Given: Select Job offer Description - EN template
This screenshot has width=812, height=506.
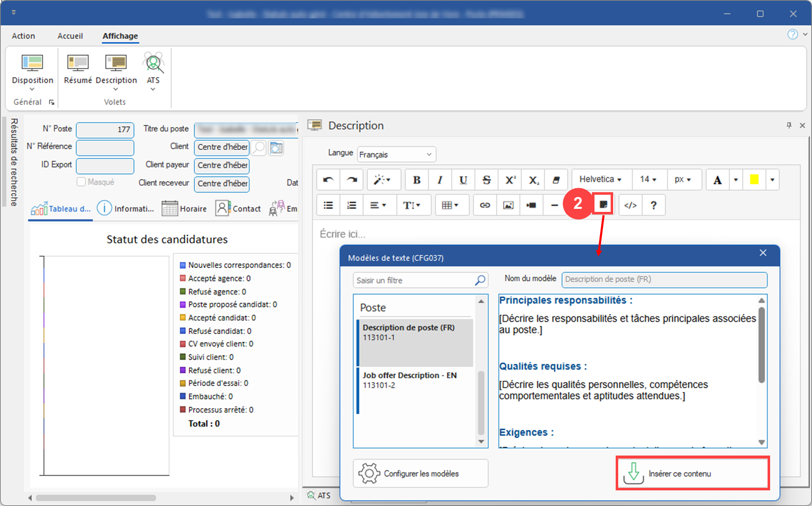Looking at the screenshot, I should pyautogui.click(x=409, y=380).
